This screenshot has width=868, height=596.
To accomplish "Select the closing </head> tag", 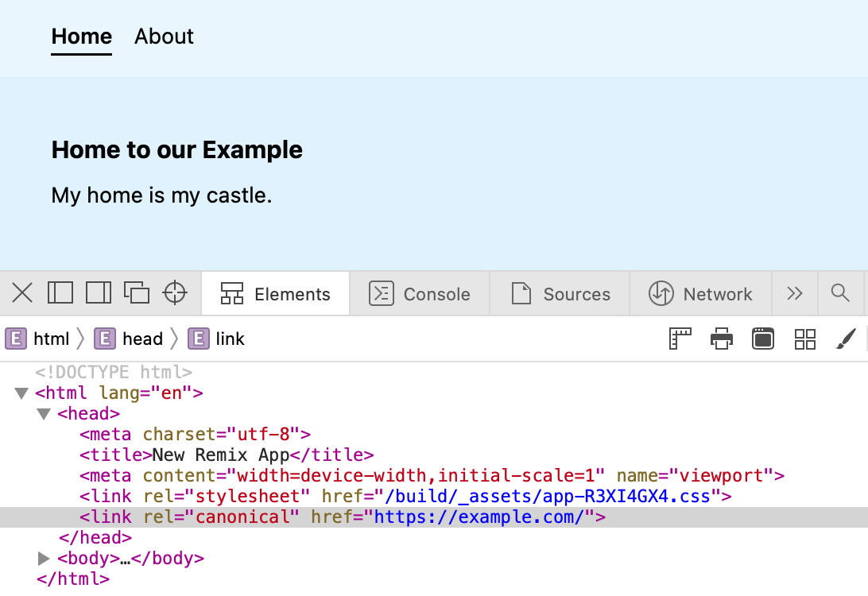I will click(95, 538).
